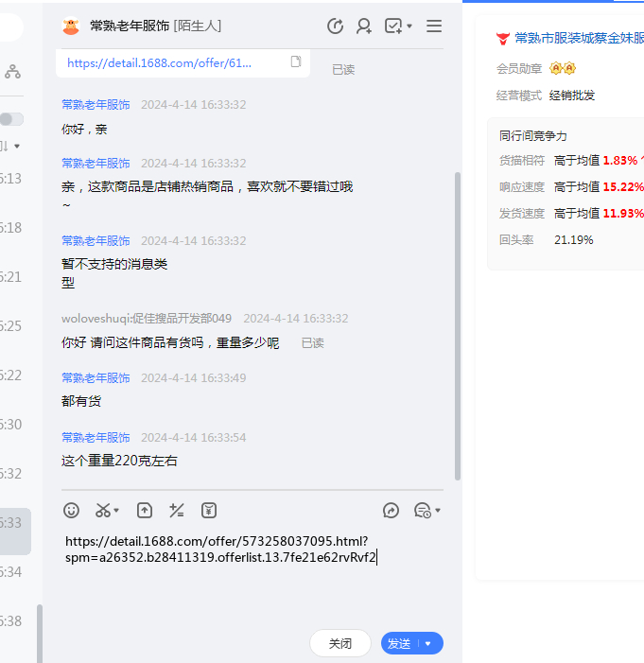The image size is (644, 663).
Task: Open the detail.1688.com/offer/61... link
Action: (160, 63)
